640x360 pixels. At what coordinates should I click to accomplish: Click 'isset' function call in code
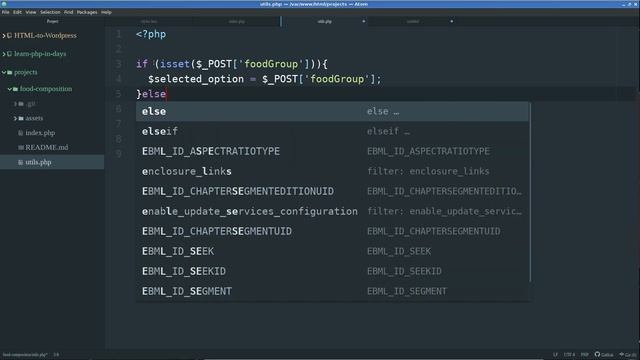pos(175,64)
